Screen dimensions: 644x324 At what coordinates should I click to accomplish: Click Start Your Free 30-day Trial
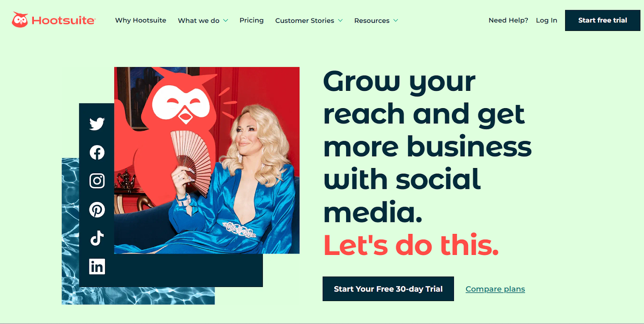pos(388,289)
